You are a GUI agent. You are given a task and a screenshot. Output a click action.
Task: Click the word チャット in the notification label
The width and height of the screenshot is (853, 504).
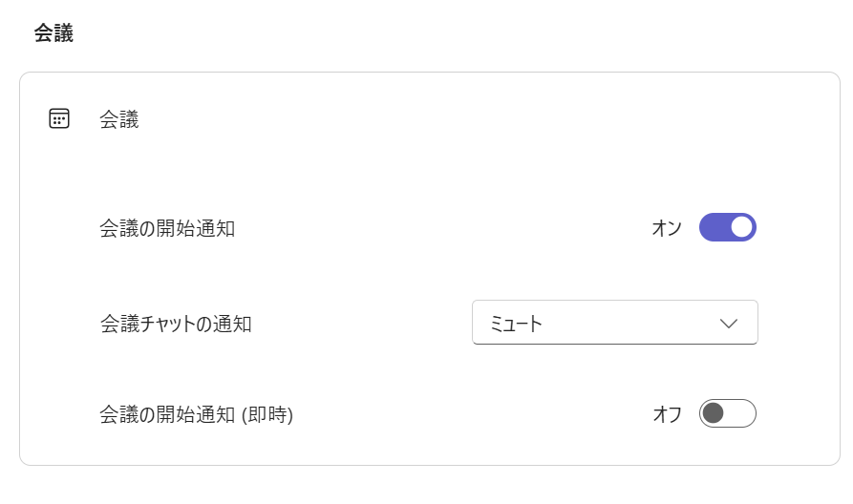coord(168,324)
